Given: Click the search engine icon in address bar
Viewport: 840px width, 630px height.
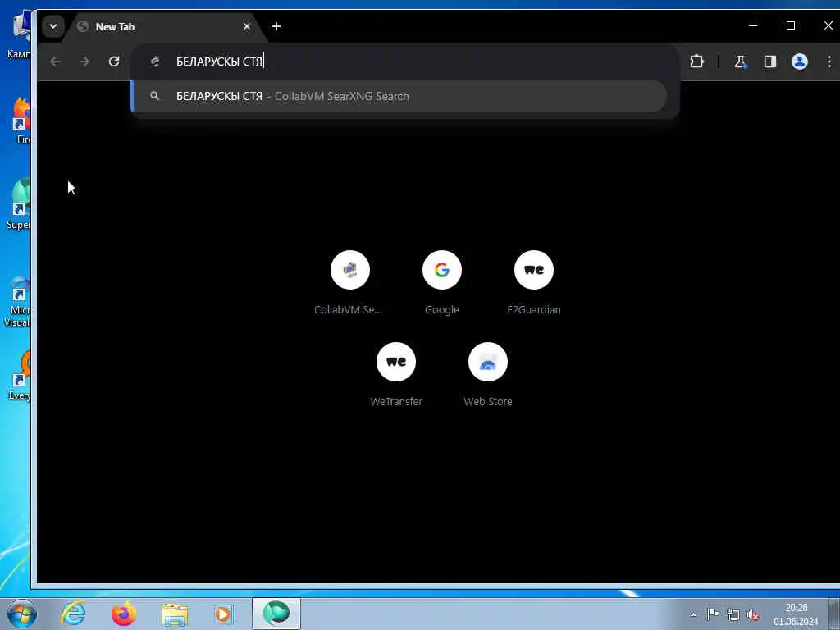Looking at the screenshot, I should (155, 62).
